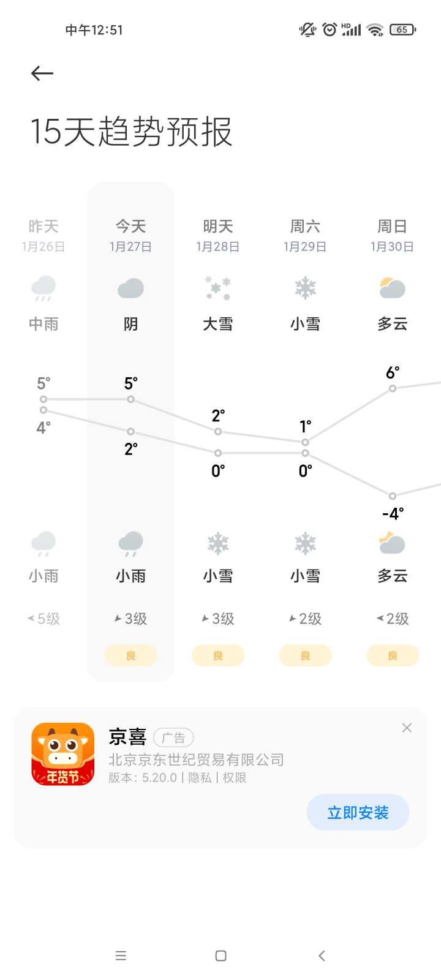Image resolution: width=441 pixels, height=980 pixels.
Task: Click tomorrow's heavy snow icon
Action: pyautogui.click(x=218, y=288)
